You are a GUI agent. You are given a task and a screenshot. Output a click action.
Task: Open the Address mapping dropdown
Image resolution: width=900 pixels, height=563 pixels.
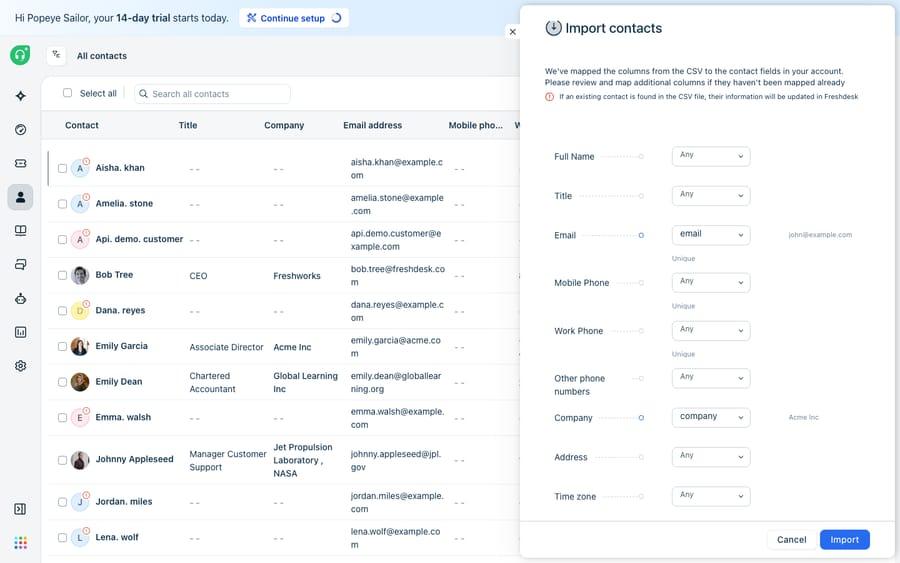(x=711, y=457)
